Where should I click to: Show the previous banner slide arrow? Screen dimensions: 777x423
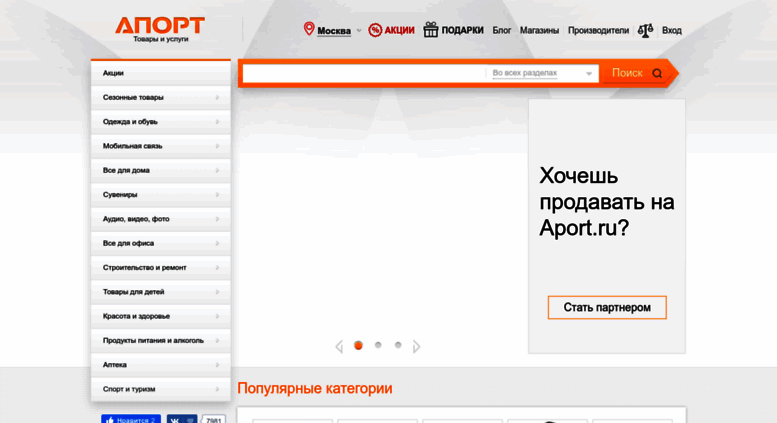pyautogui.click(x=339, y=347)
